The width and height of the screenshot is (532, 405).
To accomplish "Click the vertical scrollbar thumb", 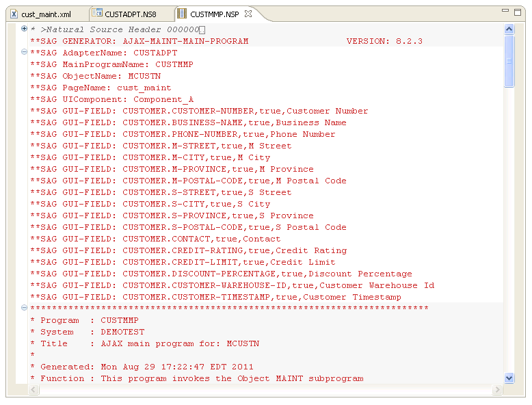I will [x=509, y=62].
